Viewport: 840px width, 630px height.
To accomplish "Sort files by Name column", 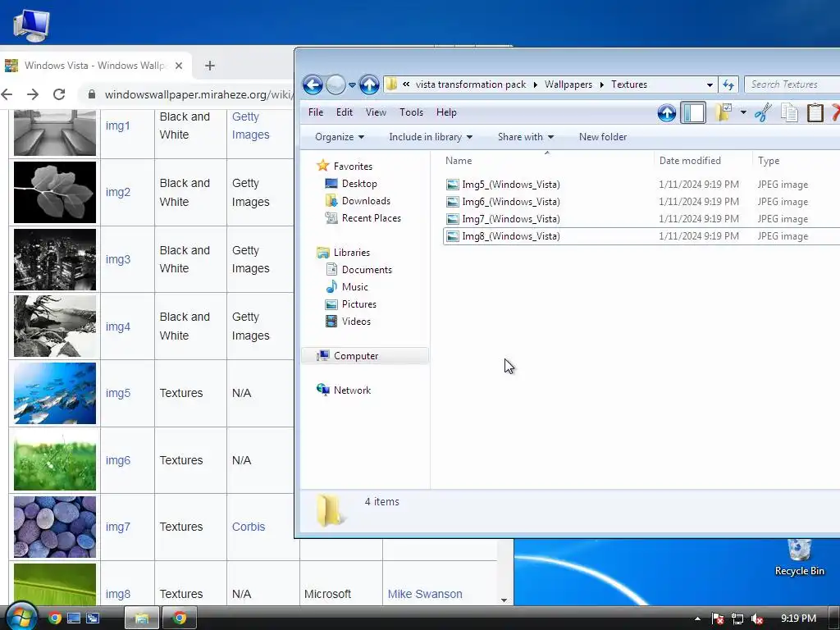I will [546, 161].
